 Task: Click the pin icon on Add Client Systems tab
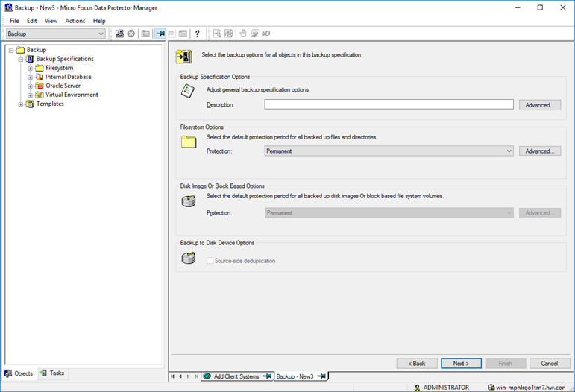coord(267,376)
